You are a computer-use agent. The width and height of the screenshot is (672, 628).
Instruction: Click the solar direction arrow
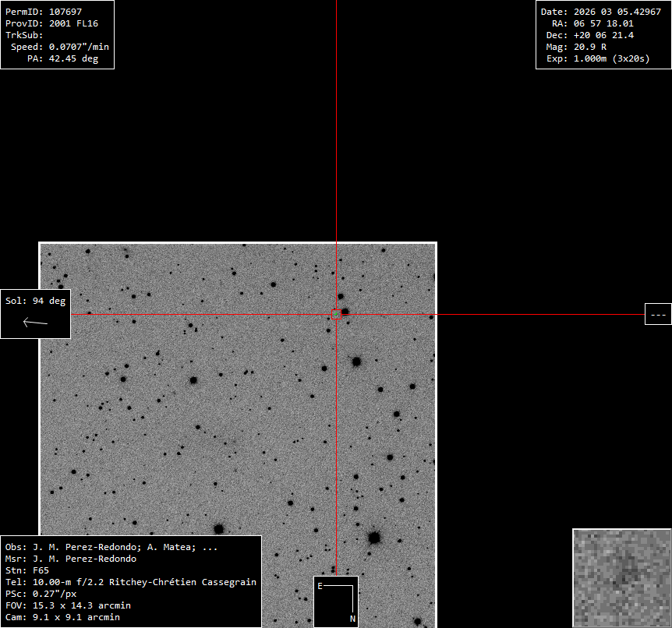point(35,323)
